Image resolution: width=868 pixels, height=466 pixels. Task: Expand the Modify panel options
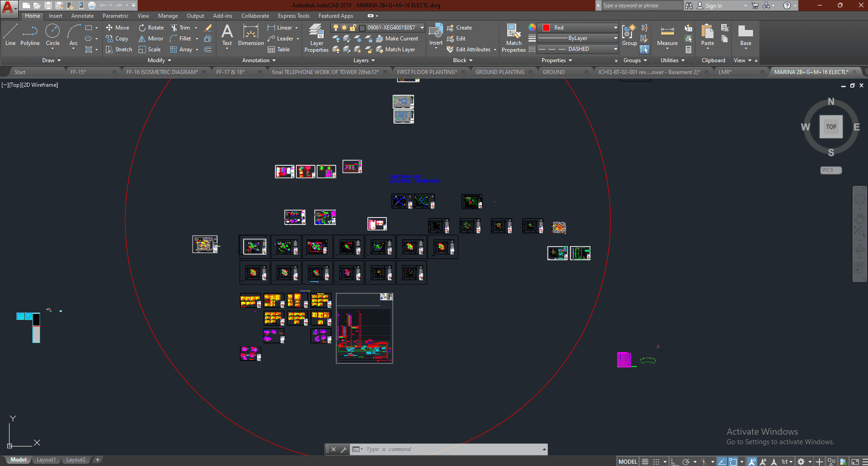pyautogui.click(x=160, y=60)
